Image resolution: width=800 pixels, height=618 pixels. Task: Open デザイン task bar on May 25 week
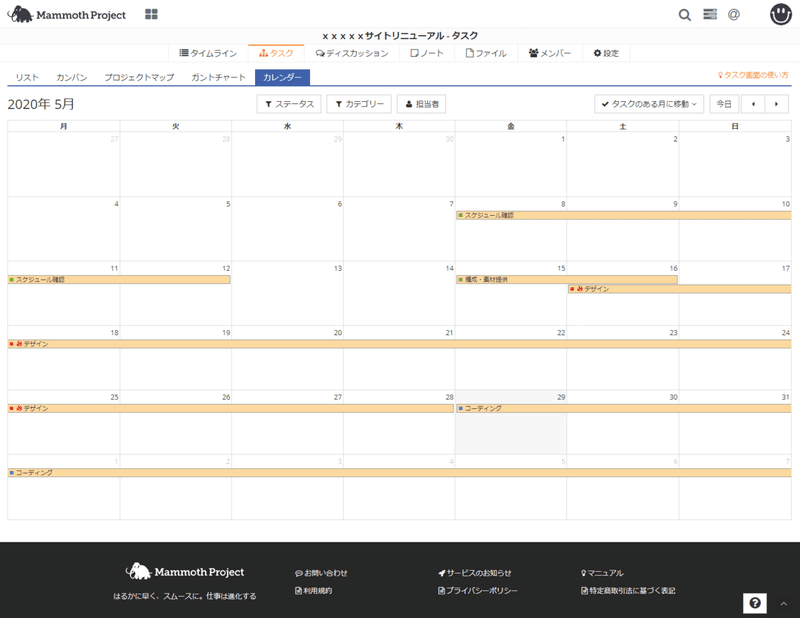tap(231, 408)
